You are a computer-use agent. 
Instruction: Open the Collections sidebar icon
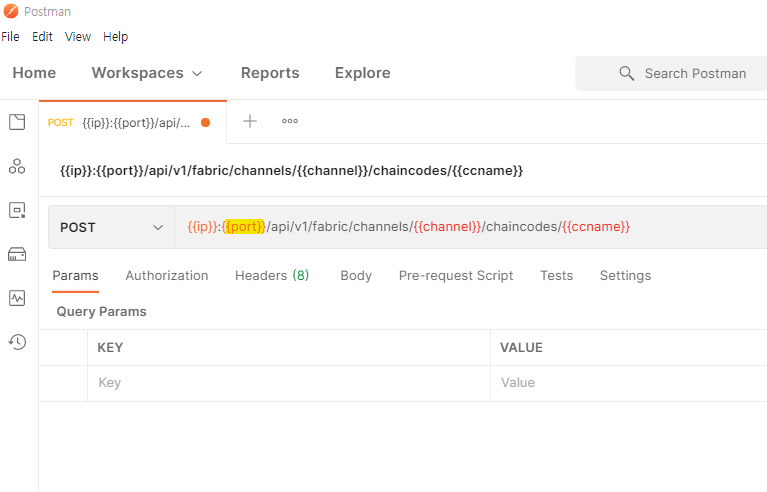(x=17, y=122)
